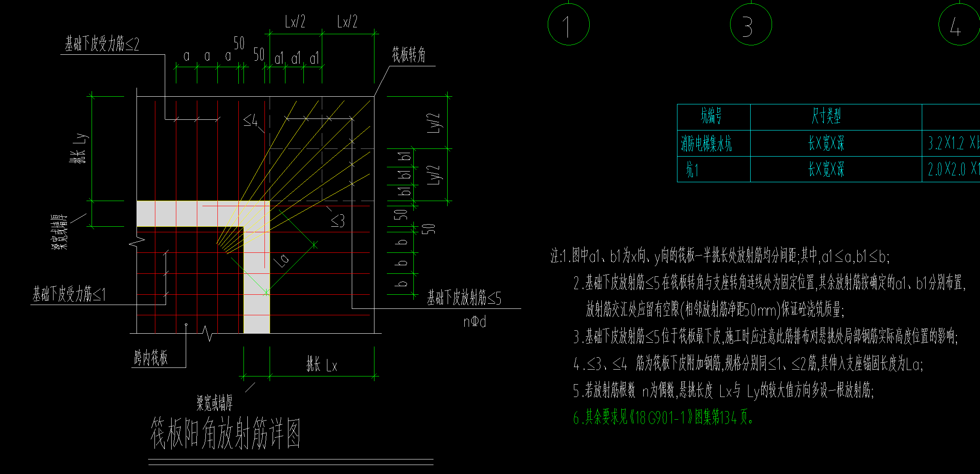
Task: Select note 3 about 筏板最下皮
Action: click(765, 336)
